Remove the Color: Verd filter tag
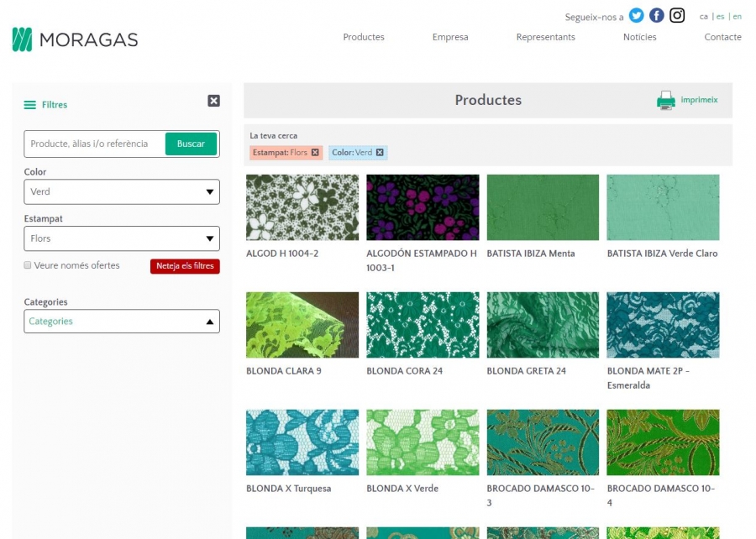 pos(380,153)
